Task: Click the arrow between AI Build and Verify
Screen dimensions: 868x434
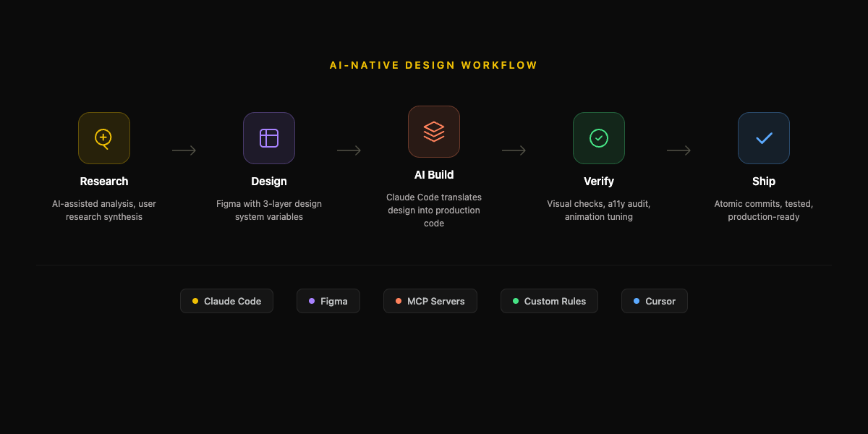Action: (x=514, y=150)
